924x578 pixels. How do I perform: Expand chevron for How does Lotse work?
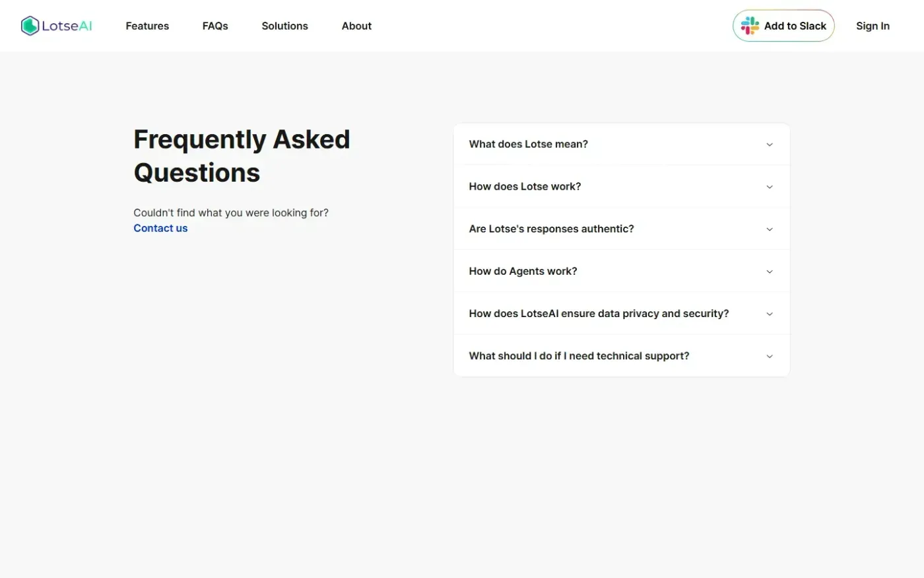pos(769,187)
